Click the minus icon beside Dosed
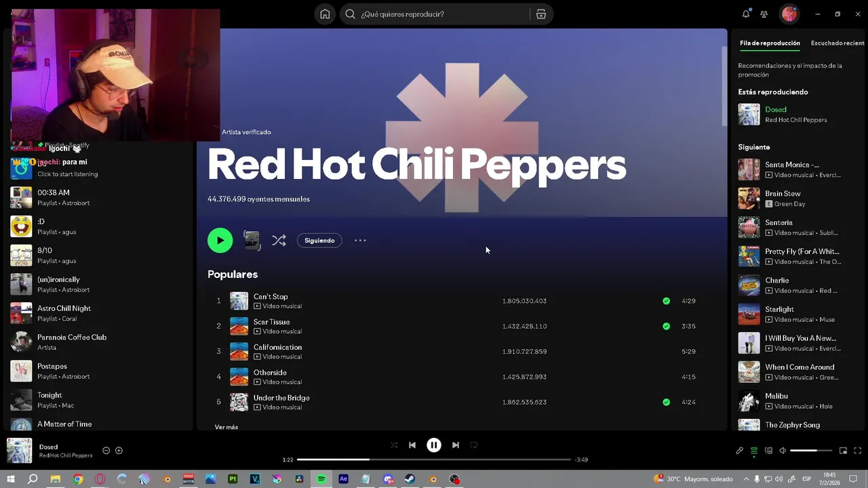The height and width of the screenshot is (488, 868). pos(106,451)
